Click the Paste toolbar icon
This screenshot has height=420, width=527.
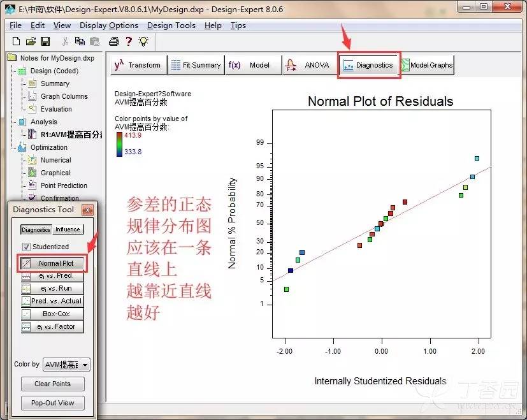point(95,41)
